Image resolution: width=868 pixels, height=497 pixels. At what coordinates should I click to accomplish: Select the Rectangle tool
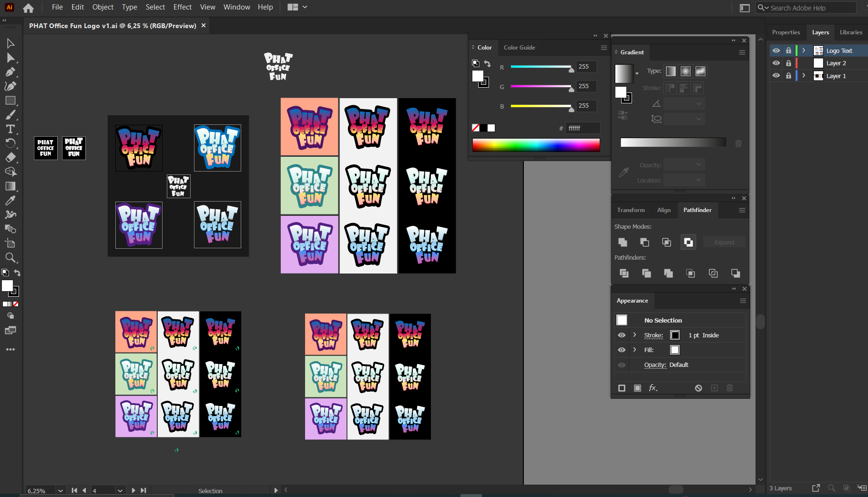click(x=10, y=101)
